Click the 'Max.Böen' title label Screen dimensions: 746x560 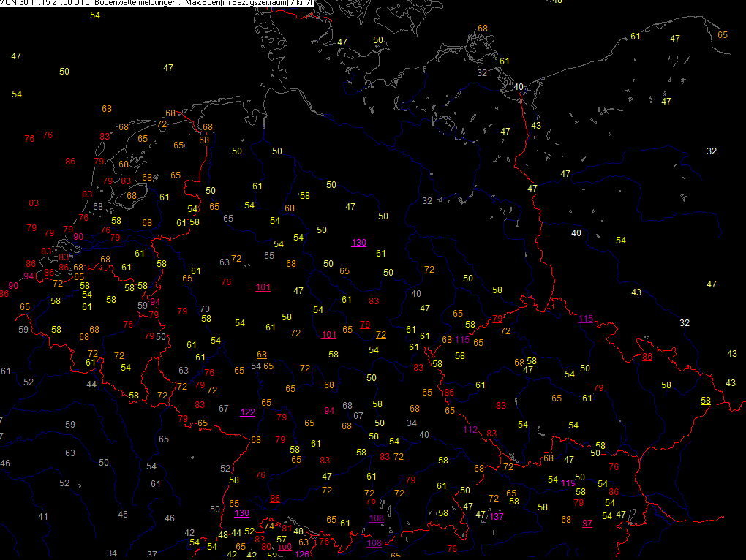point(202,3)
